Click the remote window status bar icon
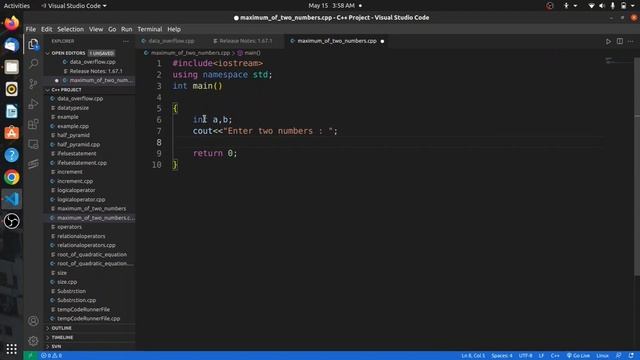This screenshot has width=640, height=360. click(30, 356)
